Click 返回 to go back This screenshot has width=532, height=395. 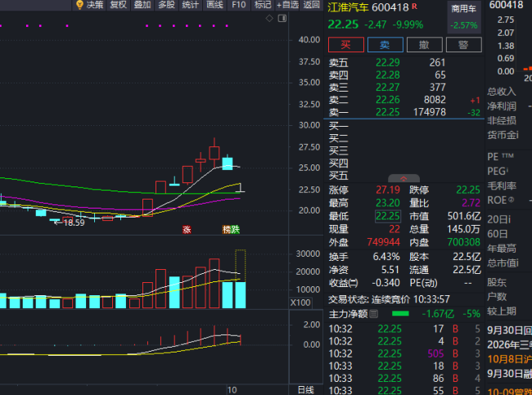point(312,5)
